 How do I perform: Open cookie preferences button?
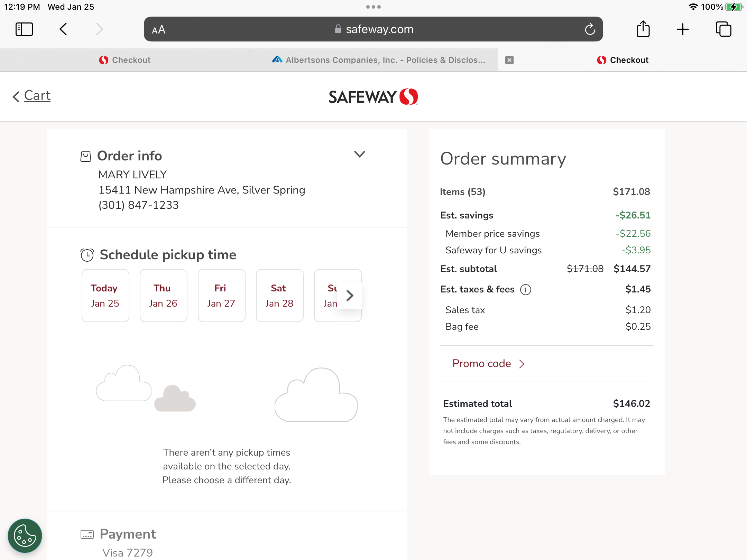click(25, 535)
